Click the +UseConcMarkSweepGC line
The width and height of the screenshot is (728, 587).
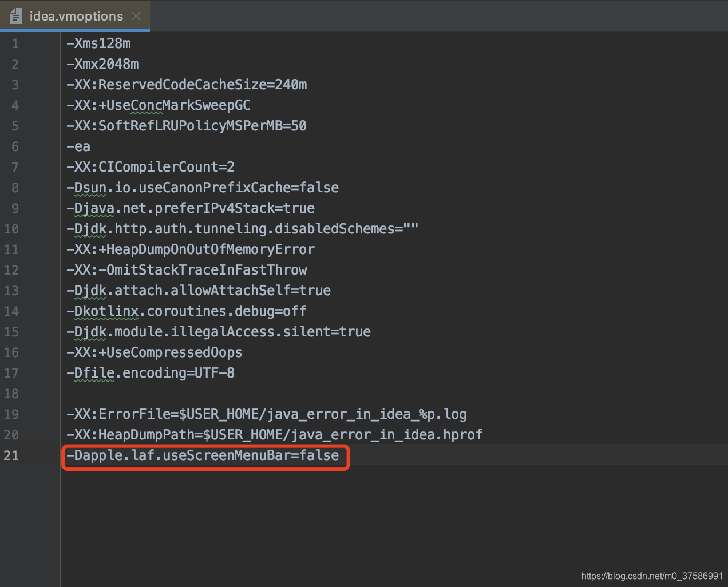(159, 105)
